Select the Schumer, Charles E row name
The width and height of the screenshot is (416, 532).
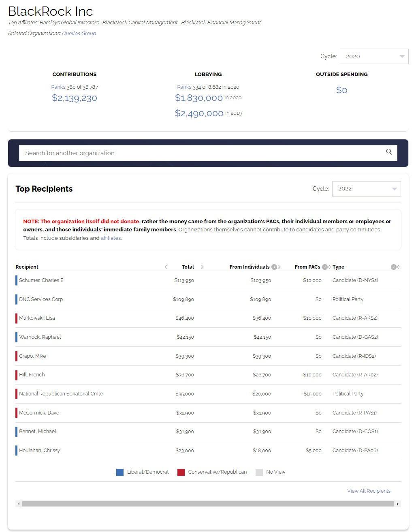click(41, 280)
